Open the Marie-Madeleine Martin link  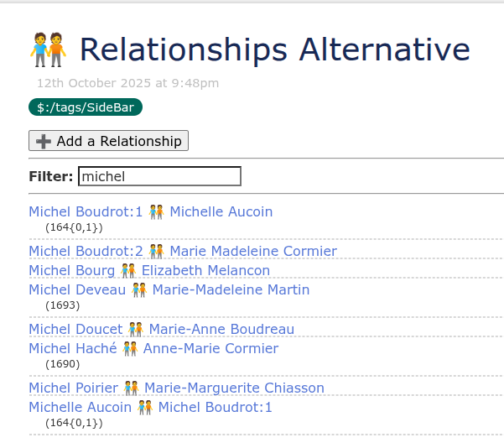click(x=231, y=289)
